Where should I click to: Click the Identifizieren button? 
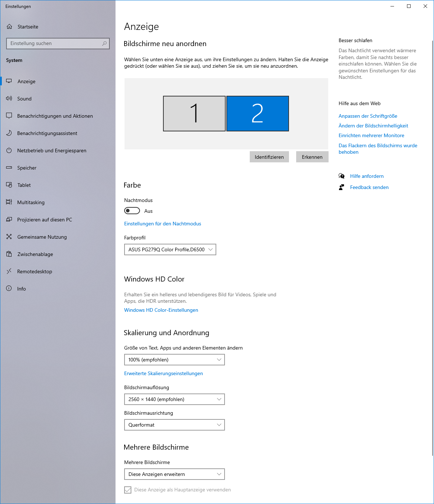(269, 157)
